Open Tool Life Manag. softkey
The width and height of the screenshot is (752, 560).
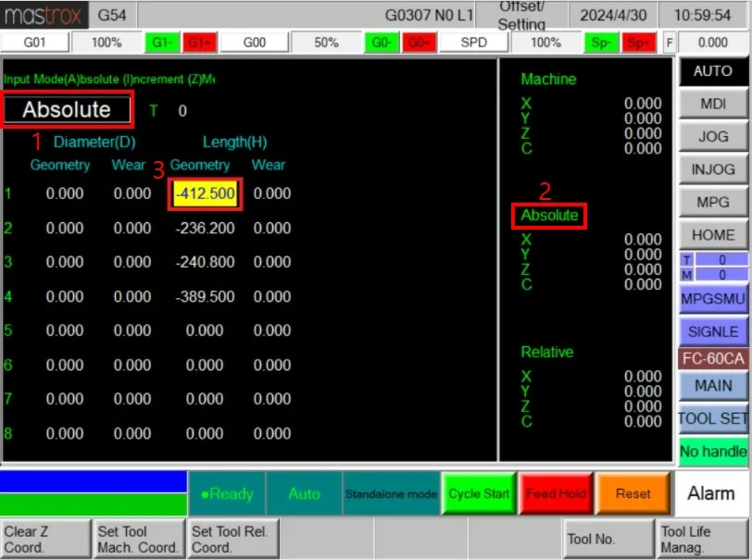click(x=702, y=539)
